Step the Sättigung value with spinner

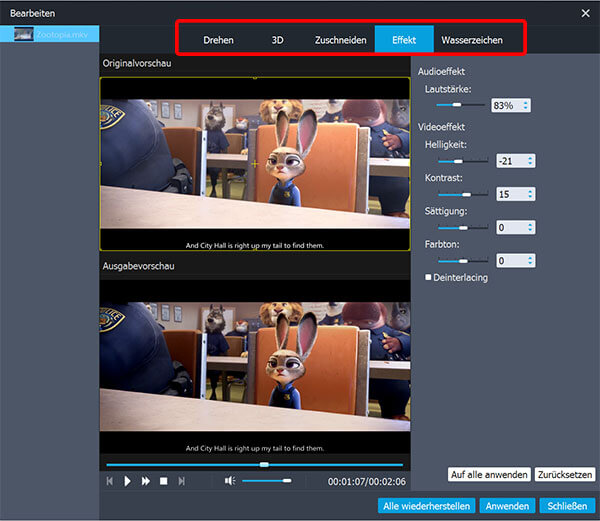530,227
